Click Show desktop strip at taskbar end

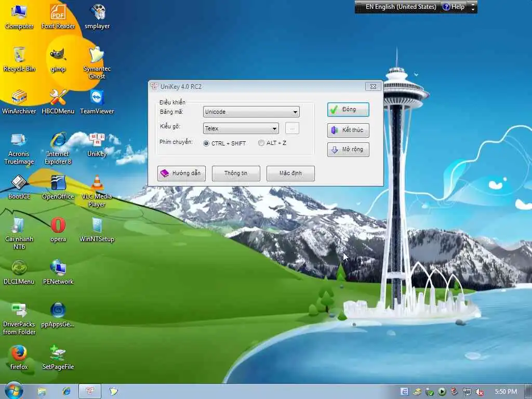[528, 392]
